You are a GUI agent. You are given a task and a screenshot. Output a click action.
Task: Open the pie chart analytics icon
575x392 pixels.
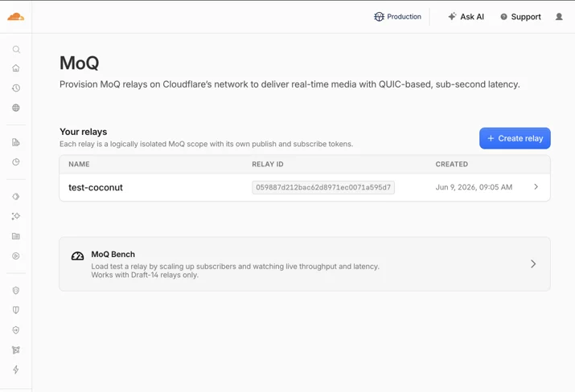click(16, 162)
